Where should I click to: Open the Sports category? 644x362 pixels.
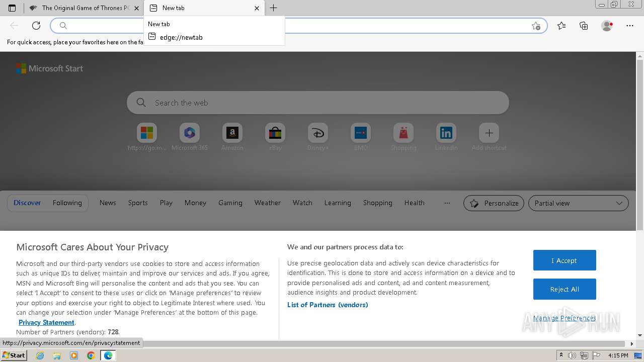point(138,203)
